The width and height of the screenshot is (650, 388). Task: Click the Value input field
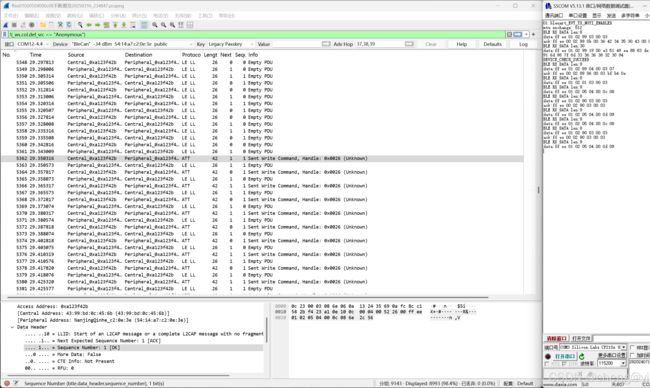pos(295,44)
